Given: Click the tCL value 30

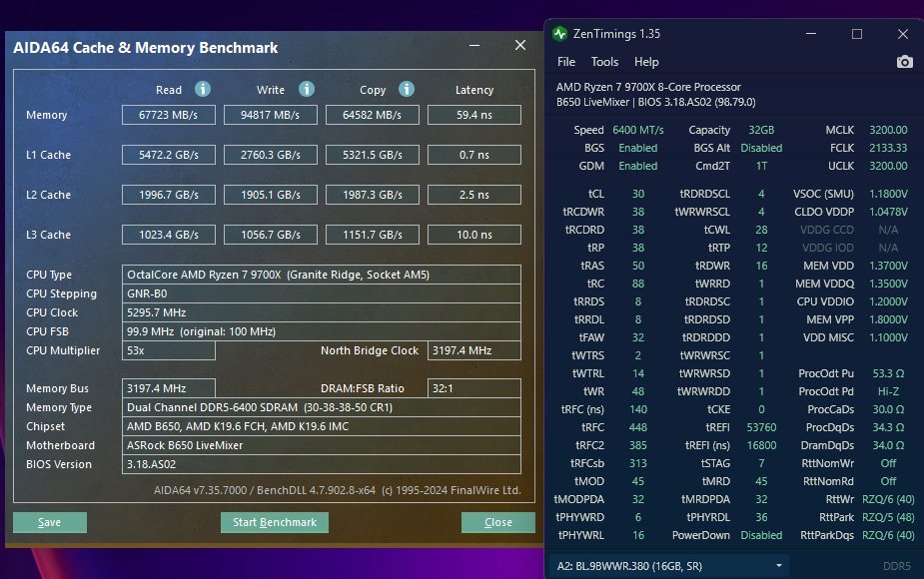Looking at the screenshot, I should point(638,194).
